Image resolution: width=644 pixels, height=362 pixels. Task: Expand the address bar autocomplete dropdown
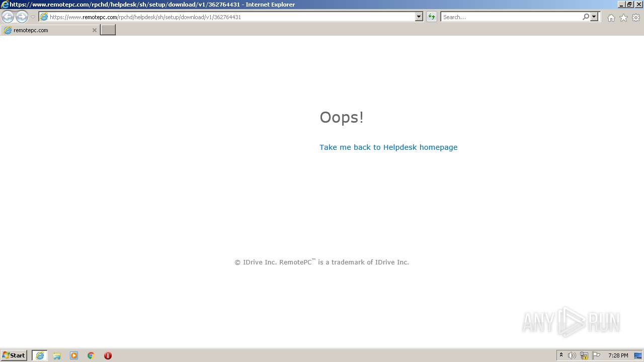(419, 17)
